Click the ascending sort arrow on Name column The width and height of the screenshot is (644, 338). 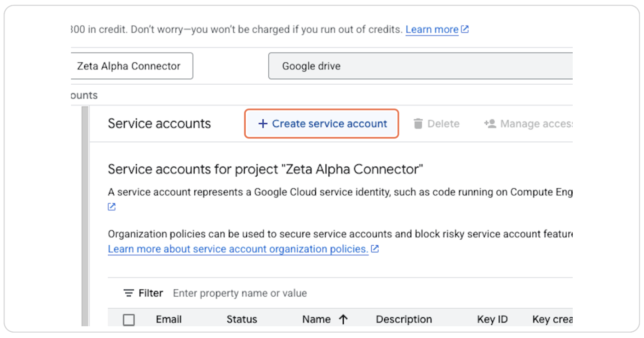(343, 319)
